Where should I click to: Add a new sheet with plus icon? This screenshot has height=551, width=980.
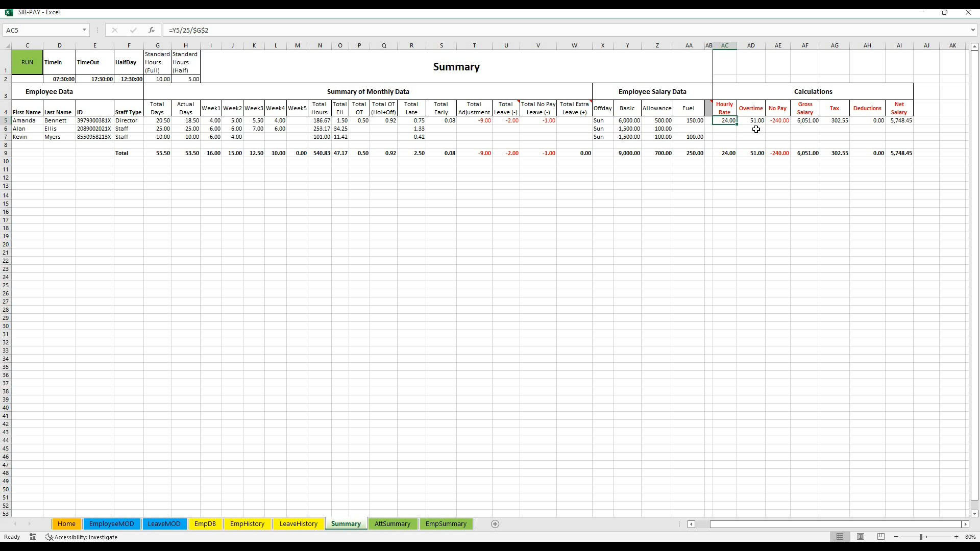click(495, 524)
